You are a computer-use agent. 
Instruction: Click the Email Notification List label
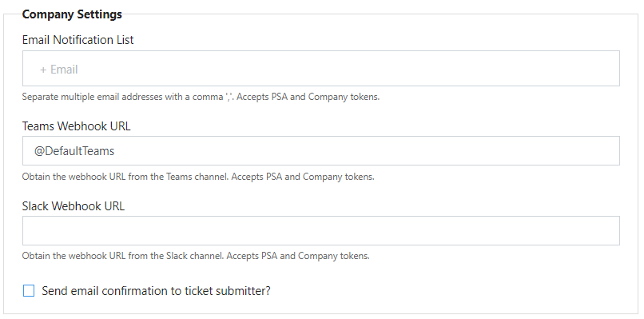click(x=78, y=40)
